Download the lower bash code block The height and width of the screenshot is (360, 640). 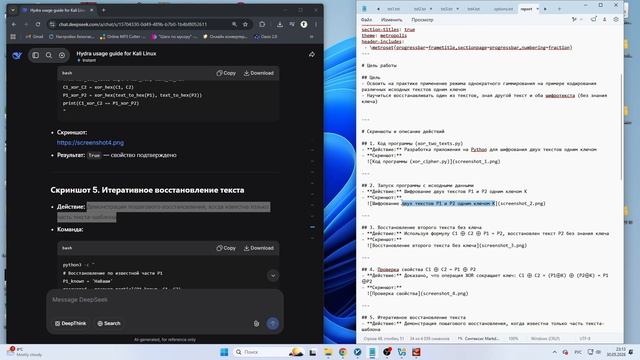[259, 248]
